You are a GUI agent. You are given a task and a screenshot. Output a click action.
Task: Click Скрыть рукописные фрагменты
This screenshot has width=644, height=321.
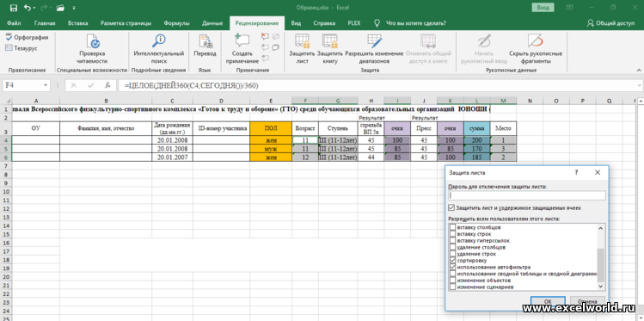535,49
